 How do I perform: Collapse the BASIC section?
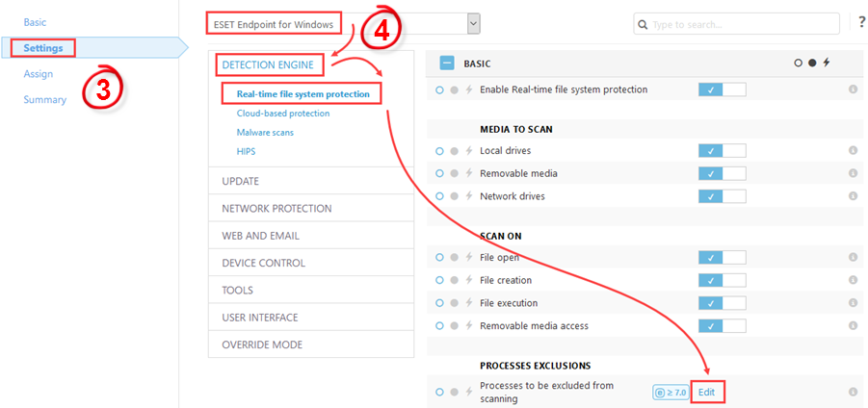click(x=447, y=64)
